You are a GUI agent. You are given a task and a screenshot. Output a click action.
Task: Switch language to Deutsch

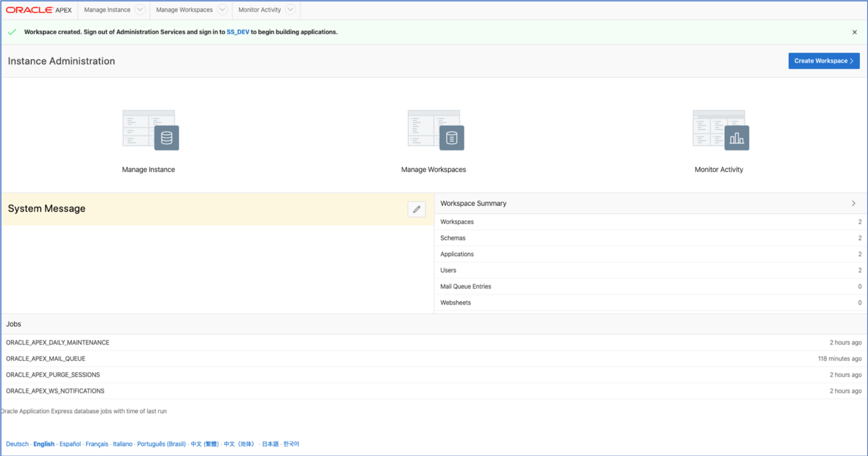coord(17,444)
